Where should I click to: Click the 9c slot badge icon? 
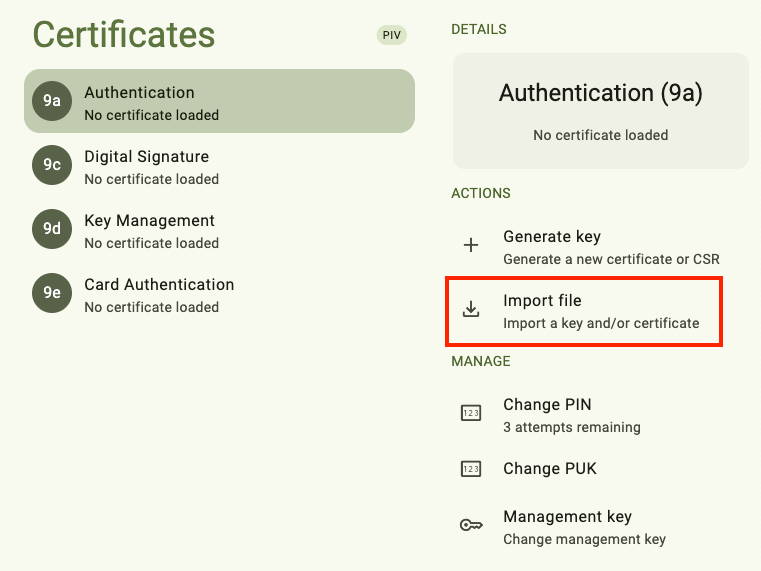click(x=52, y=165)
